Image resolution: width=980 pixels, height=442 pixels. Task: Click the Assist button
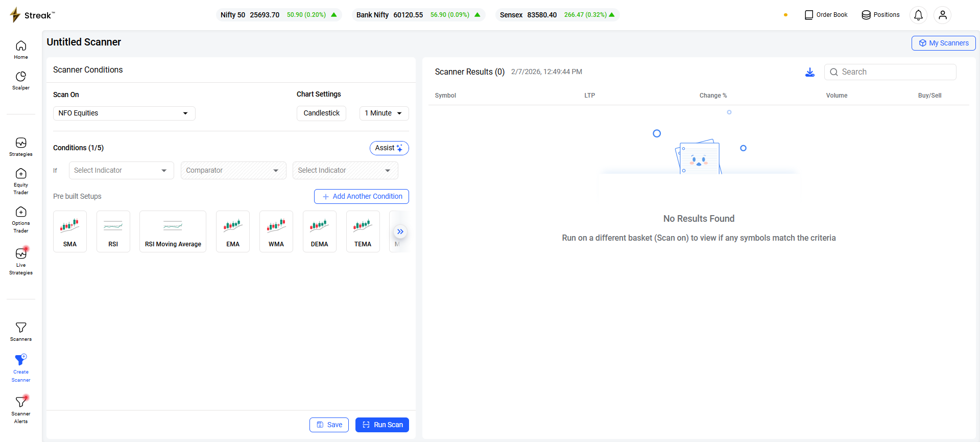click(x=389, y=148)
